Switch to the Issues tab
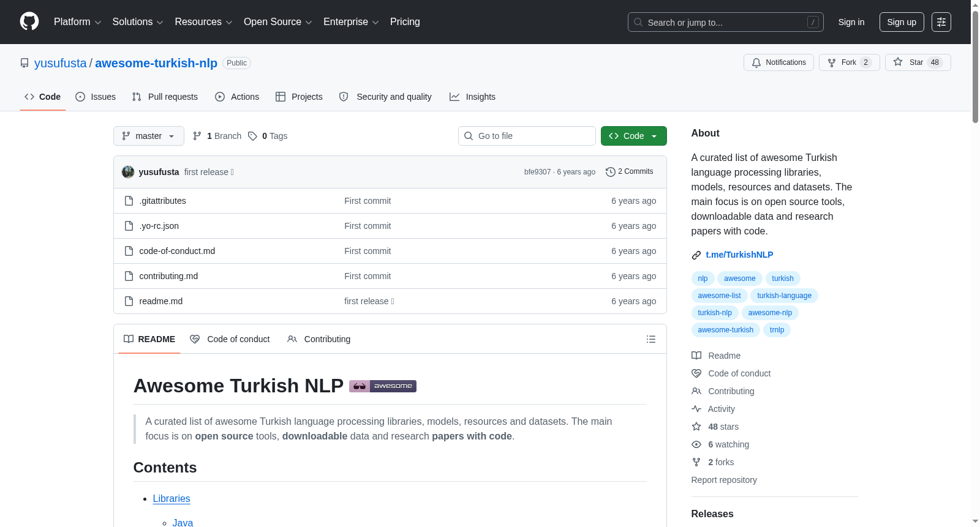The width and height of the screenshot is (980, 527). click(x=96, y=97)
